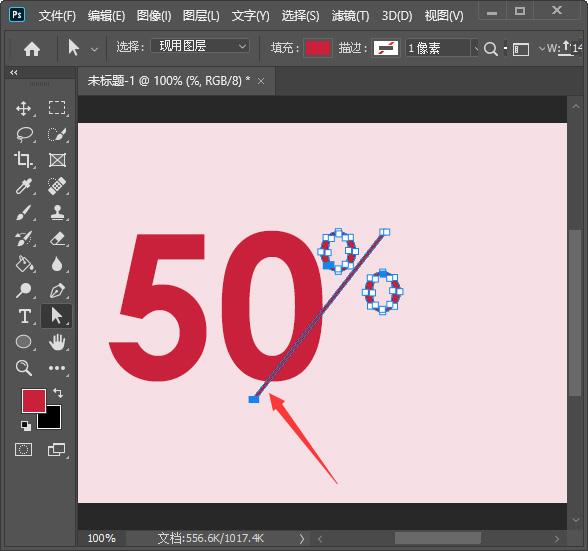
Task: Select the Move tool
Action: click(24, 108)
